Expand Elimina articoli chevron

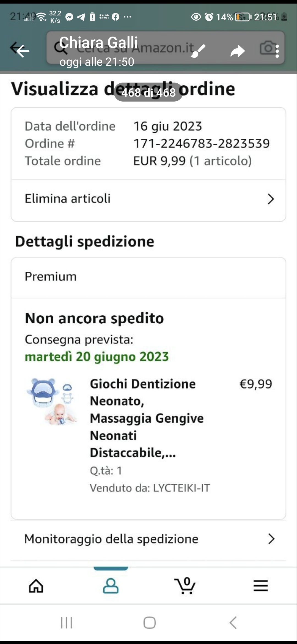pyautogui.click(x=271, y=199)
